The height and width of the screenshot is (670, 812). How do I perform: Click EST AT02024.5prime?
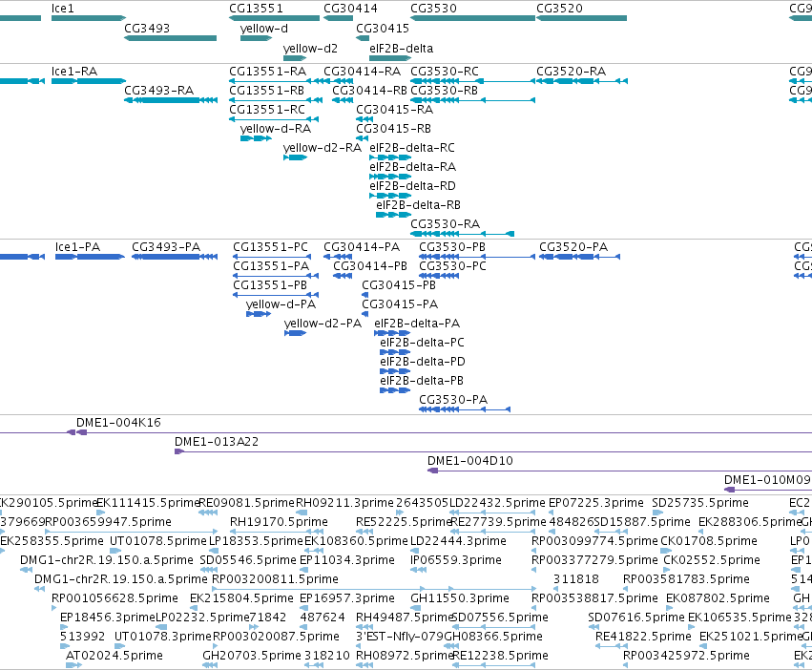coord(114,656)
